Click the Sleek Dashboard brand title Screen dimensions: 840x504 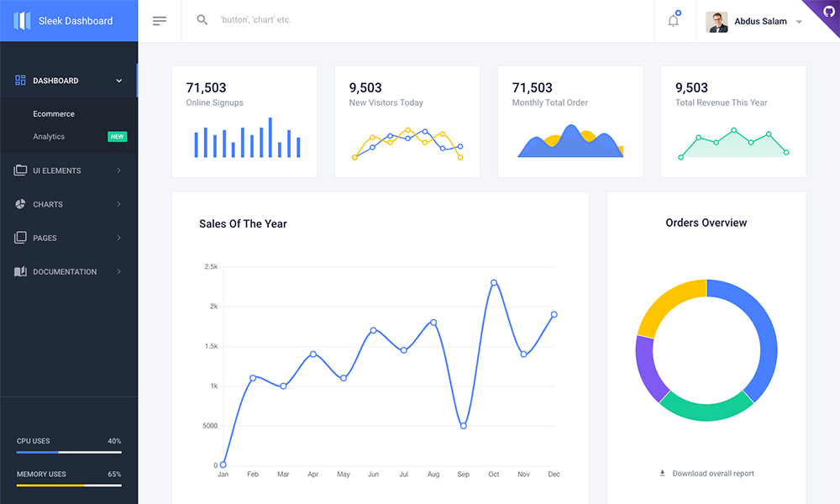tap(76, 21)
